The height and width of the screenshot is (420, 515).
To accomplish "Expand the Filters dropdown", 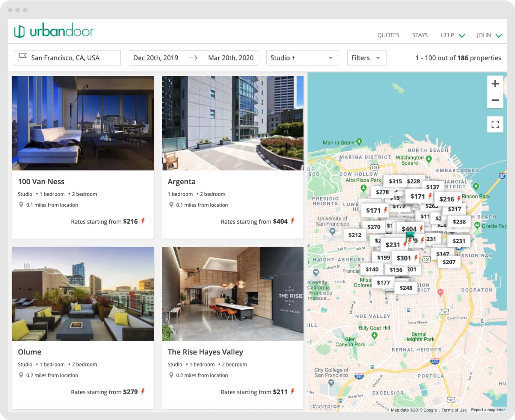I will 366,58.
